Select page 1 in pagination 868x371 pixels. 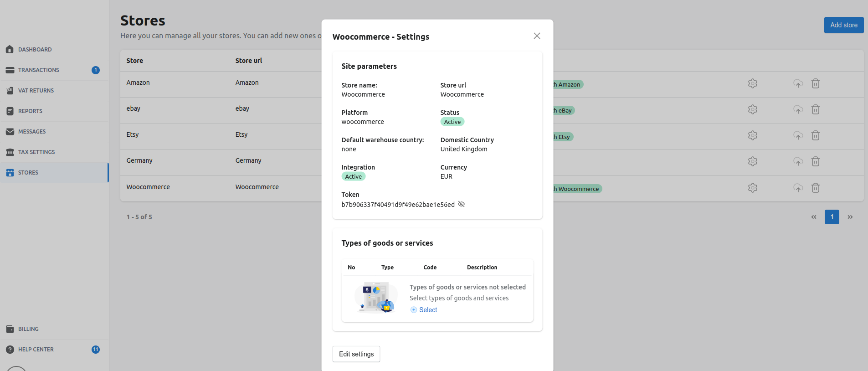[x=832, y=217]
